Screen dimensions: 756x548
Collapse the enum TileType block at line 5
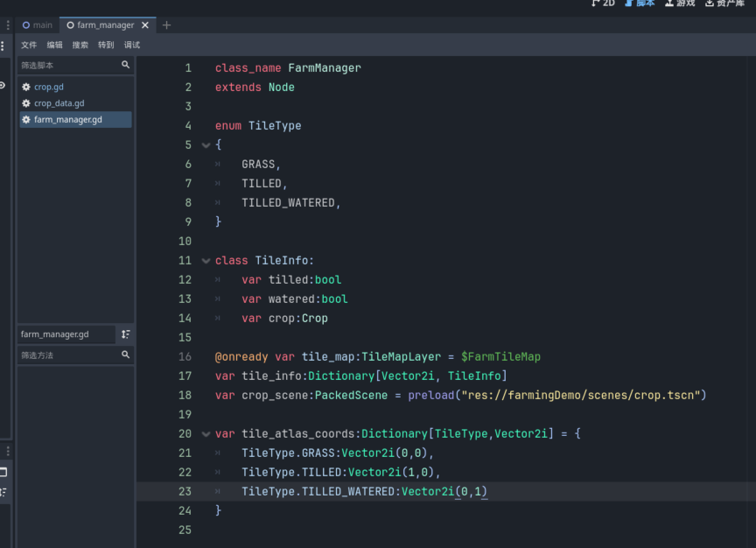click(x=206, y=145)
